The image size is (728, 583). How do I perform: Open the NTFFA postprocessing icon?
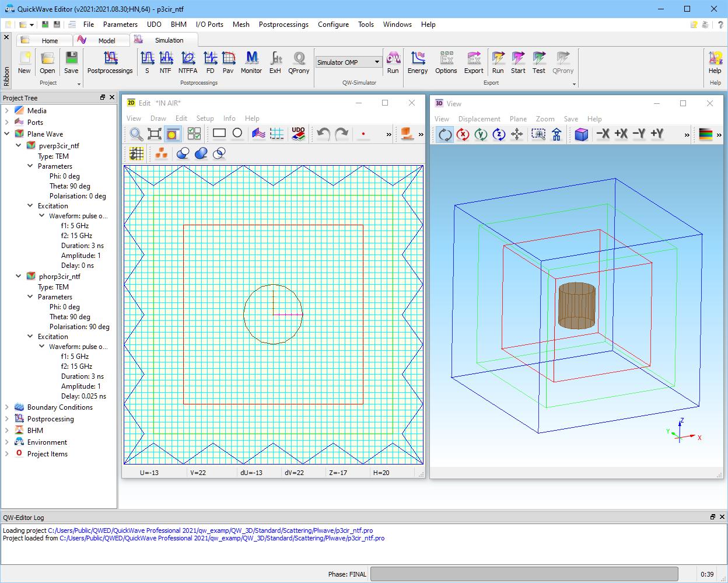click(x=188, y=62)
